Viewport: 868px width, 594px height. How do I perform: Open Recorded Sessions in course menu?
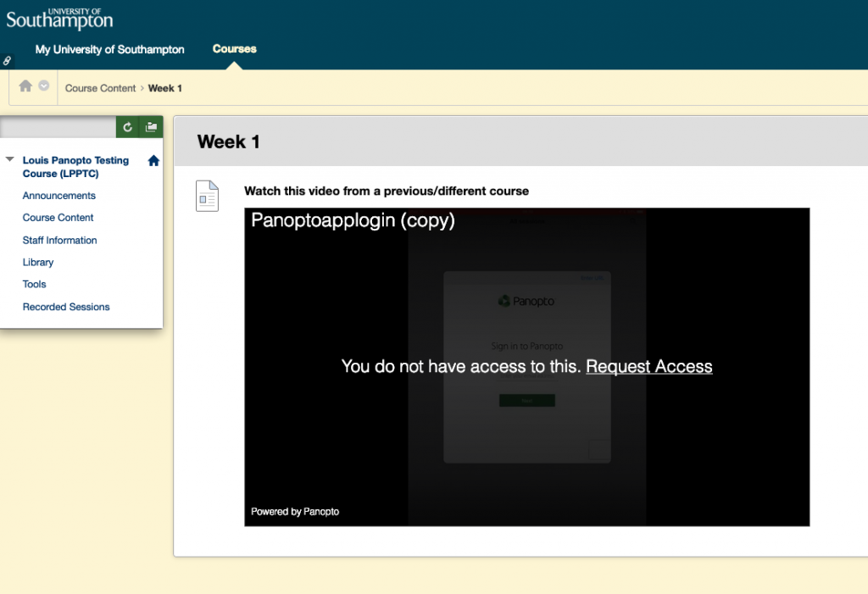tap(66, 307)
